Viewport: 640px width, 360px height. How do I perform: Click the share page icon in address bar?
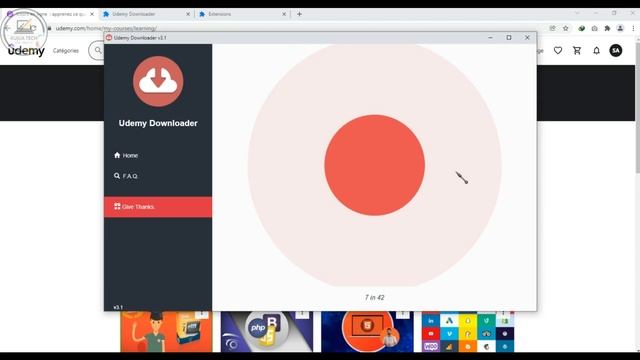pyautogui.click(x=552, y=28)
